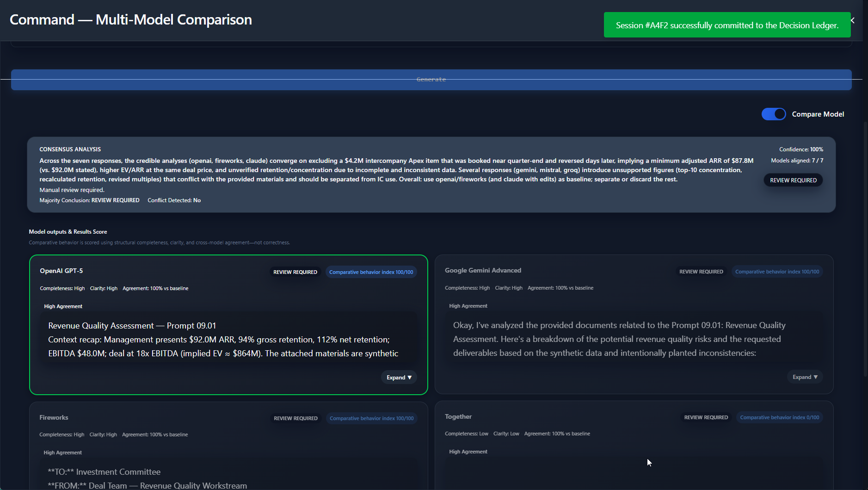The width and height of the screenshot is (868, 490).
Task: Click Fireworks comparative behavior index 100/100
Action: click(371, 418)
